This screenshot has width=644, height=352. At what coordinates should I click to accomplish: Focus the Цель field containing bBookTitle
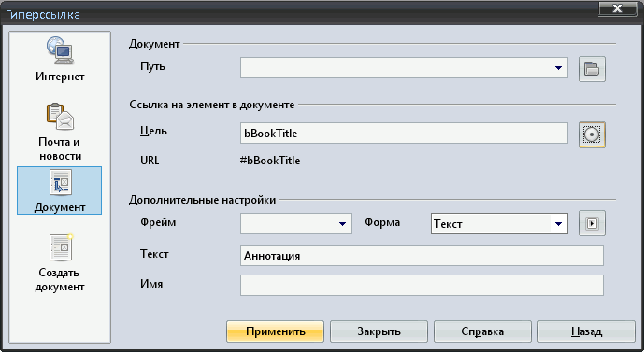pos(404,133)
